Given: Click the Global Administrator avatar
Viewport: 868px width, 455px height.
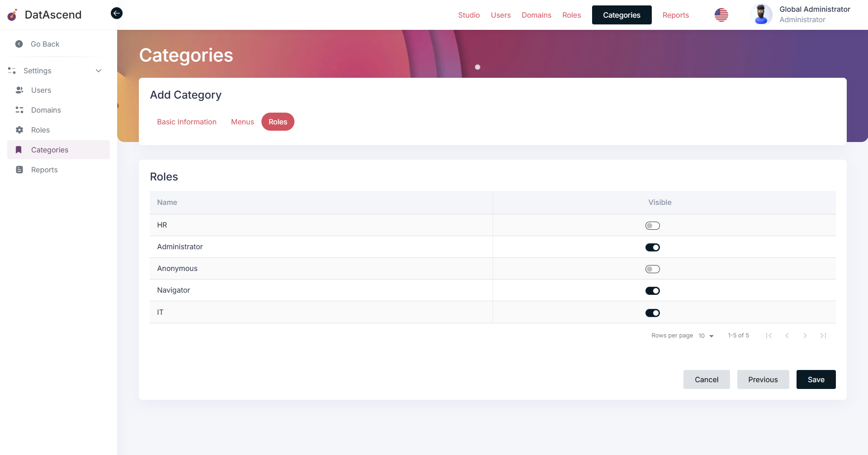Looking at the screenshot, I should [x=761, y=14].
